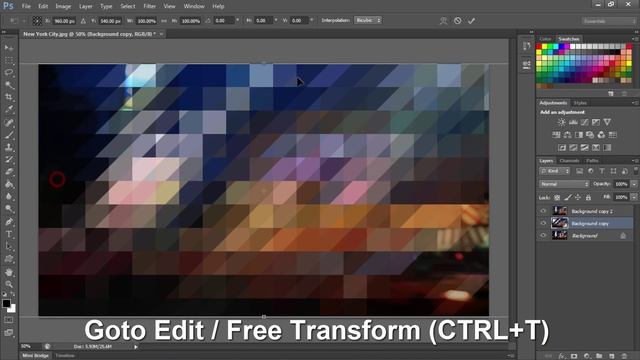Open the Fill slider dropdown arrow
The image size is (640, 360).
coord(634,198)
